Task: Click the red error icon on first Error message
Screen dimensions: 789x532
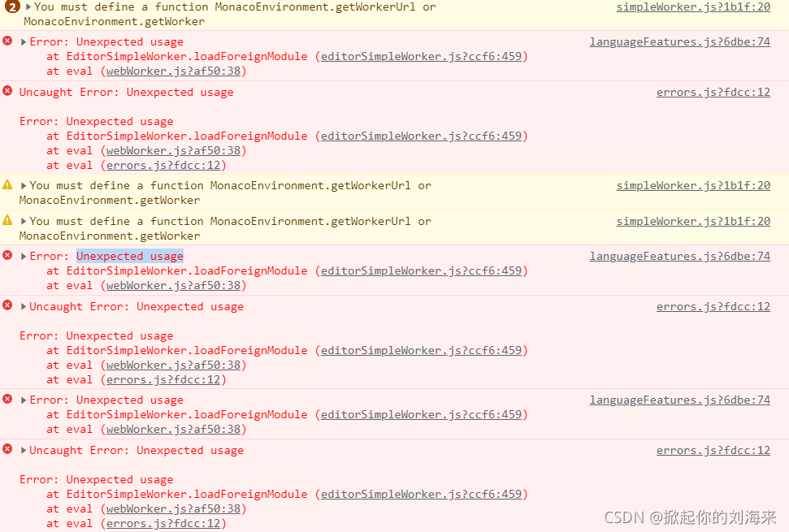Action: coord(7,41)
